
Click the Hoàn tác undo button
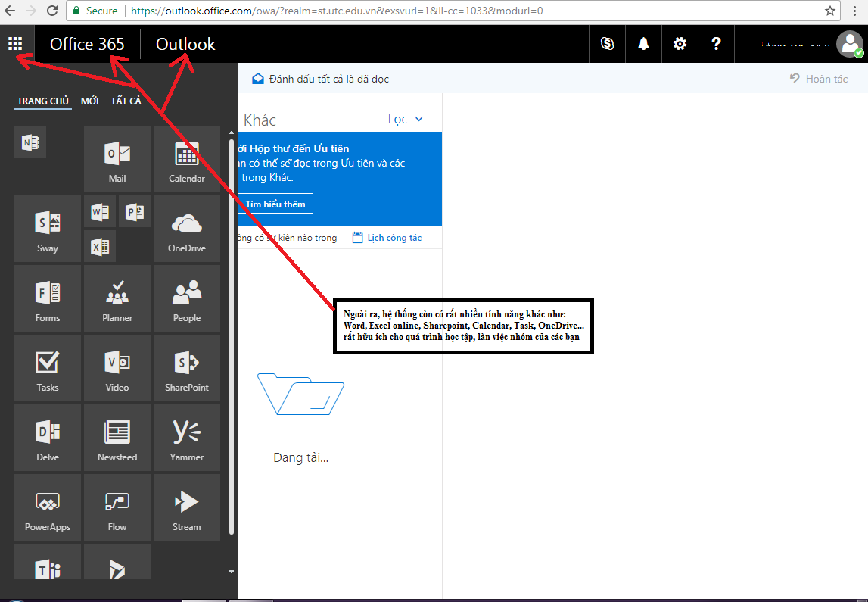tap(818, 79)
